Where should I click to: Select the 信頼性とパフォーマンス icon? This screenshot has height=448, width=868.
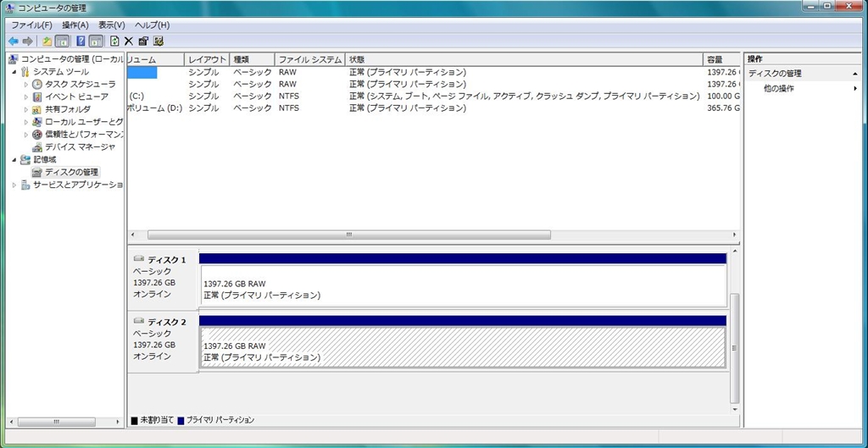click(37, 135)
